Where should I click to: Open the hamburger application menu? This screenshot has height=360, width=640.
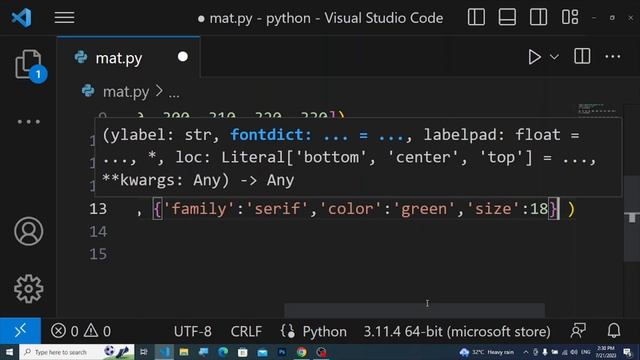click(64, 18)
